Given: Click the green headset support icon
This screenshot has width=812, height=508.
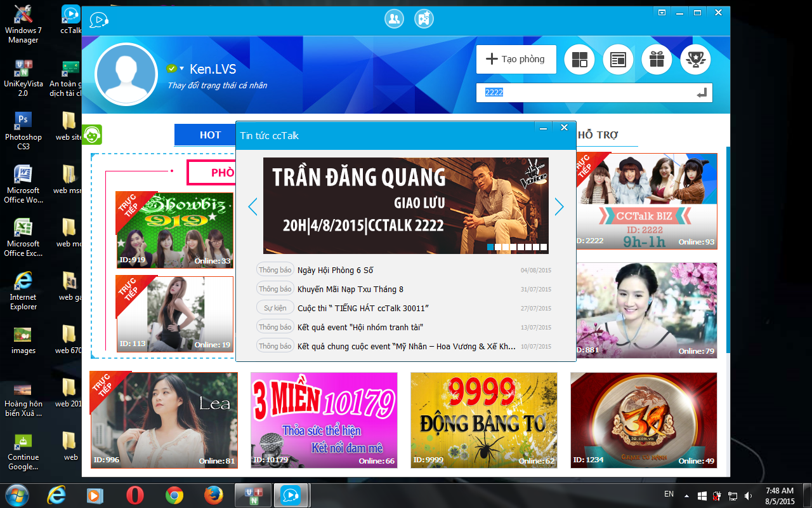Looking at the screenshot, I should (x=92, y=135).
